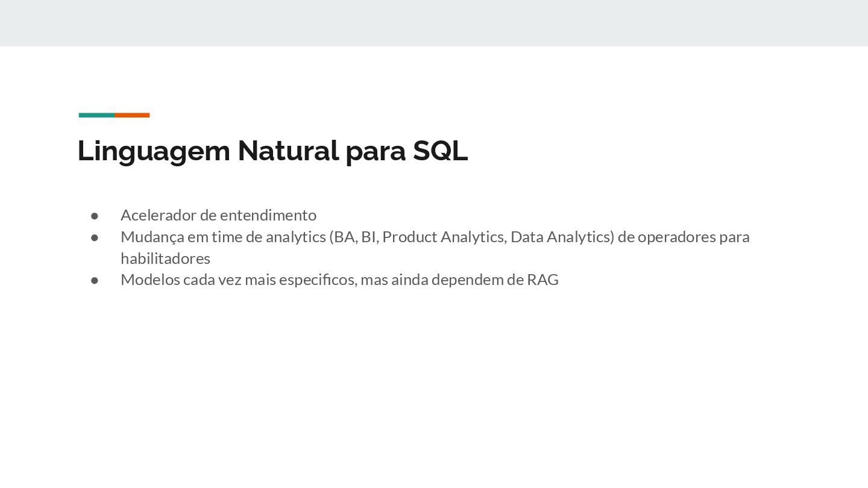The image size is (868, 488).
Task: Click the slide title "Linguagem Natural para SQL"
Action: (x=272, y=151)
